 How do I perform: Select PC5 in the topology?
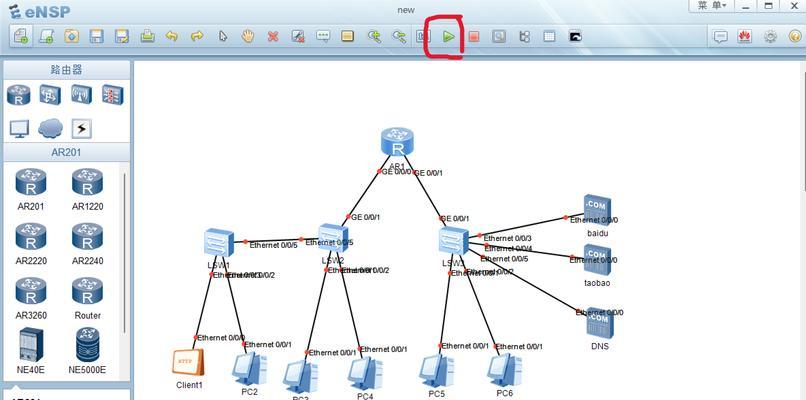click(436, 371)
